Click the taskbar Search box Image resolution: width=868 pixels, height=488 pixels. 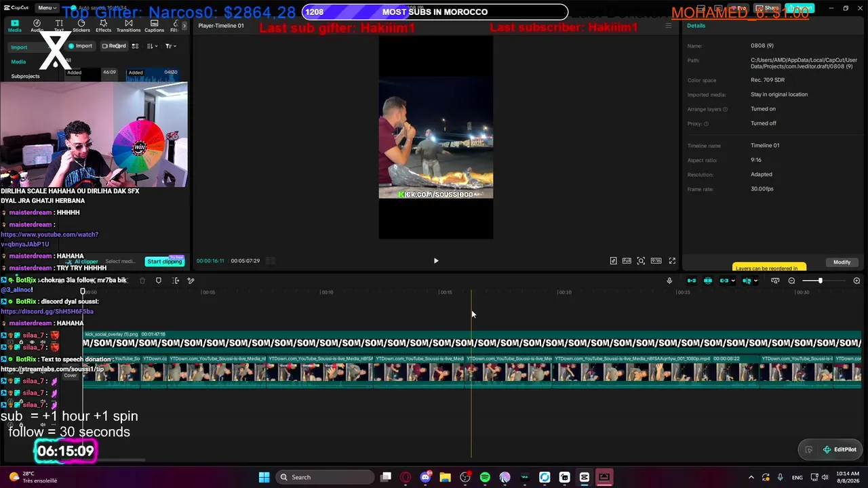[x=325, y=477]
